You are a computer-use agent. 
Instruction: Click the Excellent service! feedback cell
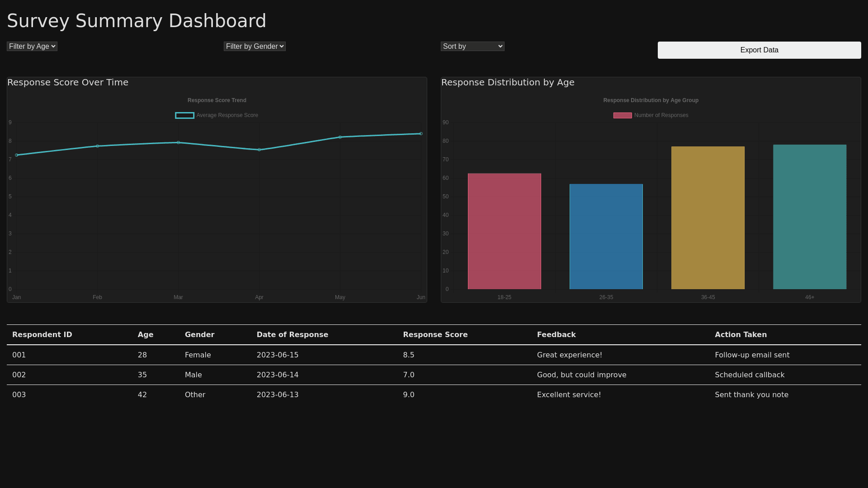[569, 395]
